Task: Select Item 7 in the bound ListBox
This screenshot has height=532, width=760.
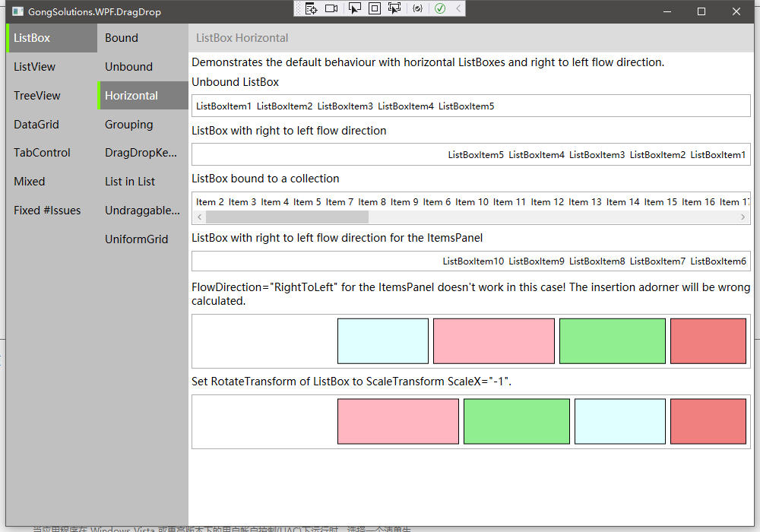Action: coord(339,202)
